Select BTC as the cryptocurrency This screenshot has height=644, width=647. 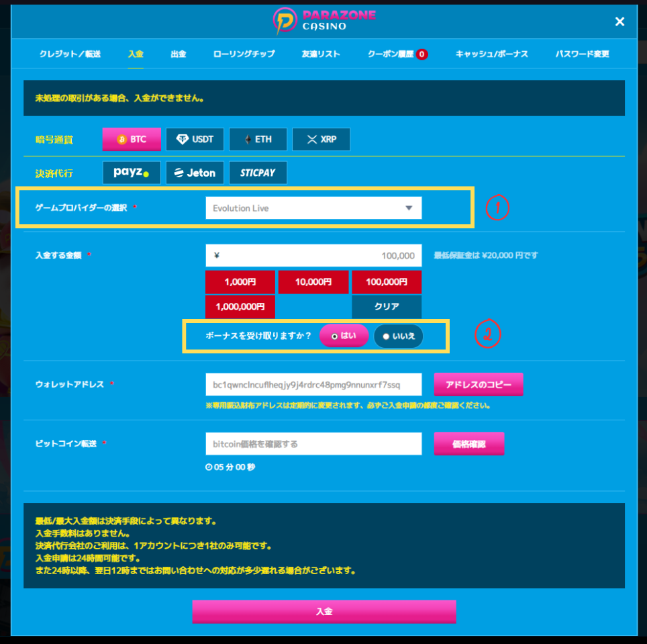coord(132,139)
